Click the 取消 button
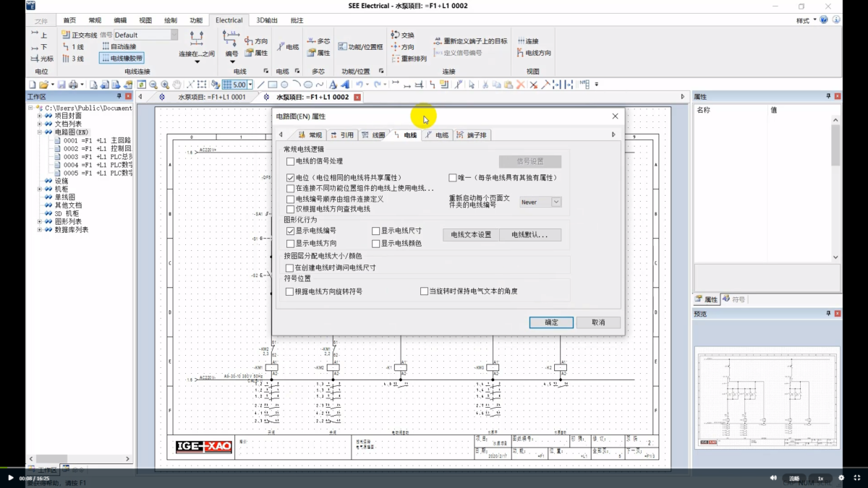Screen dimensions: 868x488 pyautogui.click(x=598, y=322)
